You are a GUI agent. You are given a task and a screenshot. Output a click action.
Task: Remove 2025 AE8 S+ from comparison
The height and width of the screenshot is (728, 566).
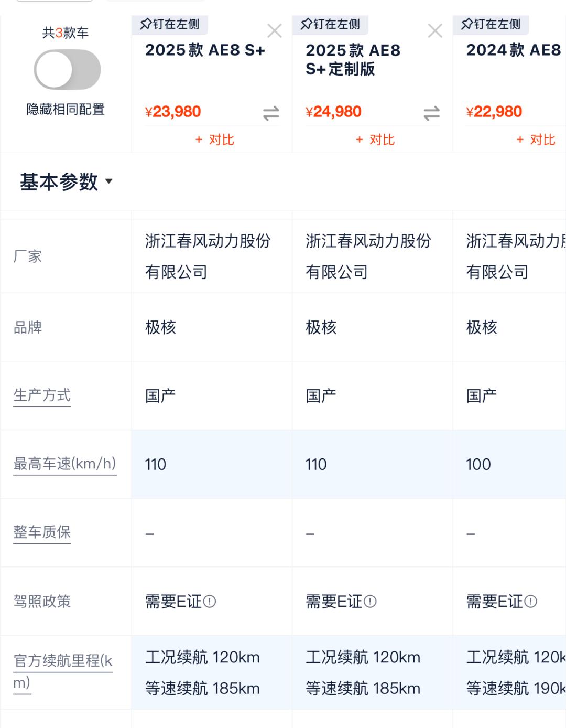275,31
